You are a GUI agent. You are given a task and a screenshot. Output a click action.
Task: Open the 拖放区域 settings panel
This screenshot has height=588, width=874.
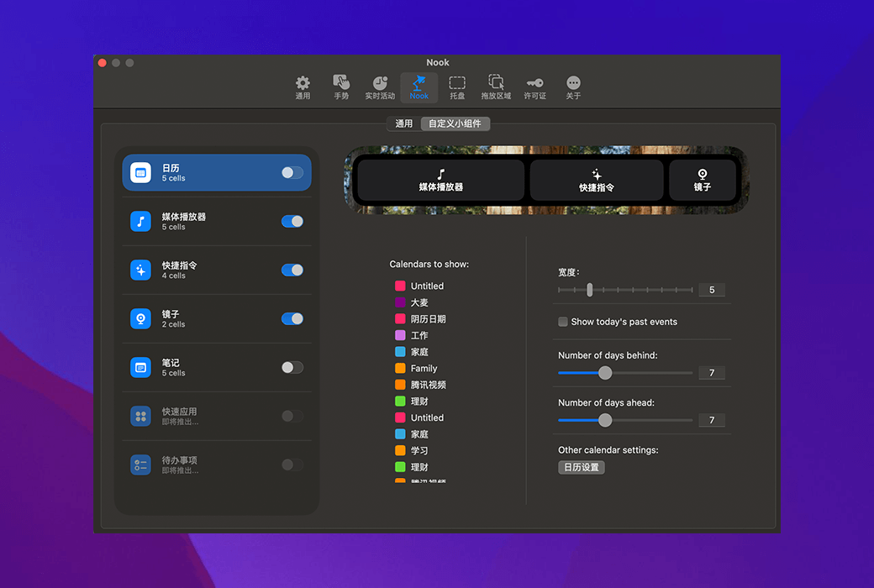[496, 85]
